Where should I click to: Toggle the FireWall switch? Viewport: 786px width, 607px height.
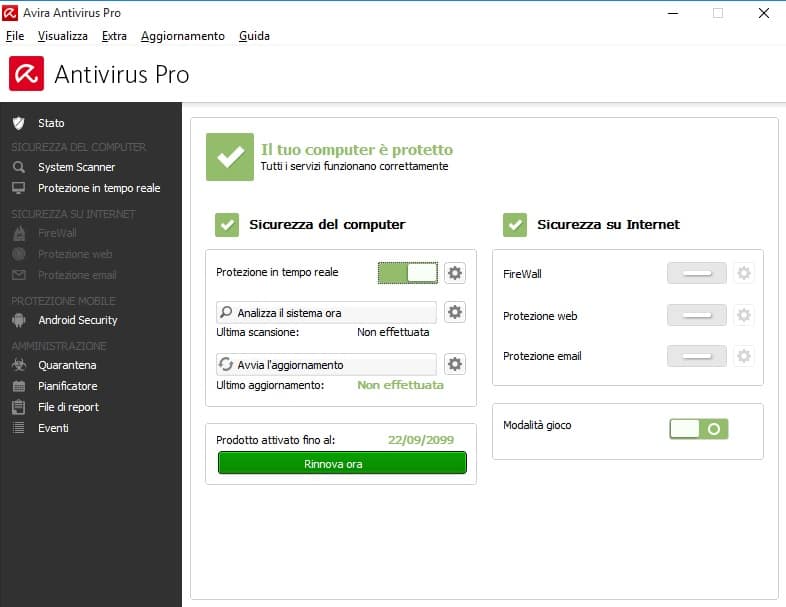coord(697,273)
